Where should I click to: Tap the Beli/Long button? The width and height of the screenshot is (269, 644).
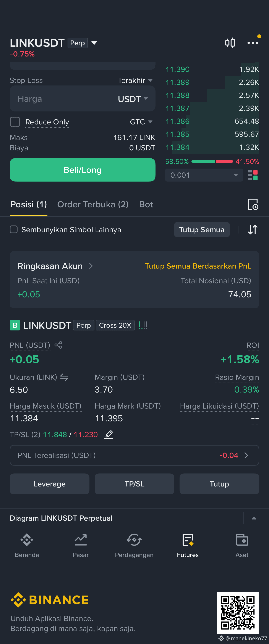coord(83,170)
